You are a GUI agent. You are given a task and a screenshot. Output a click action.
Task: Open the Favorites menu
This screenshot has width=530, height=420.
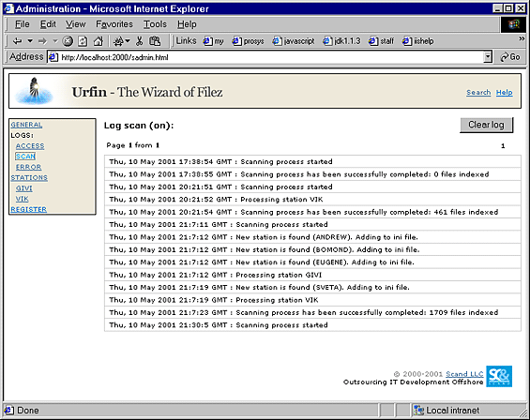pyautogui.click(x=114, y=24)
